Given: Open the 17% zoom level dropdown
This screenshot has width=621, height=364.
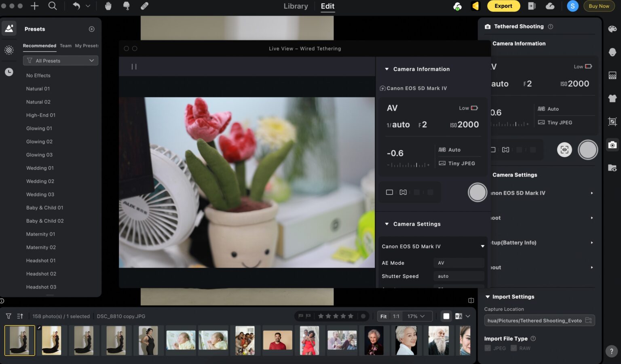Looking at the screenshot, I should coord(416,316).
